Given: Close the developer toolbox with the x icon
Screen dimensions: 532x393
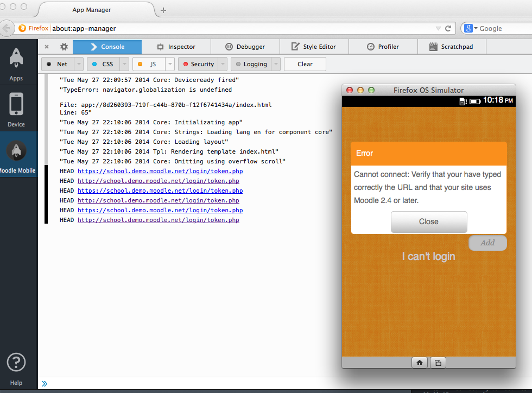Looking at the screenshot, I should pyautogui.click(x=47, y=47).
